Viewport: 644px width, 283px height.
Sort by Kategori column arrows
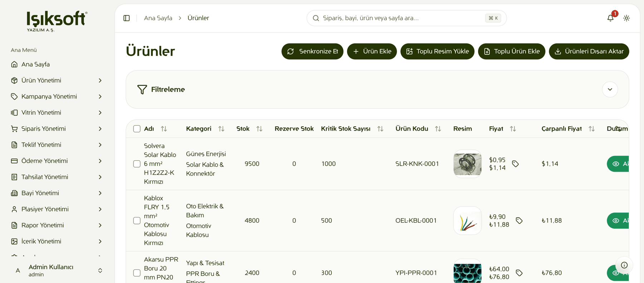pyautogui.click(x=221, y=129)
